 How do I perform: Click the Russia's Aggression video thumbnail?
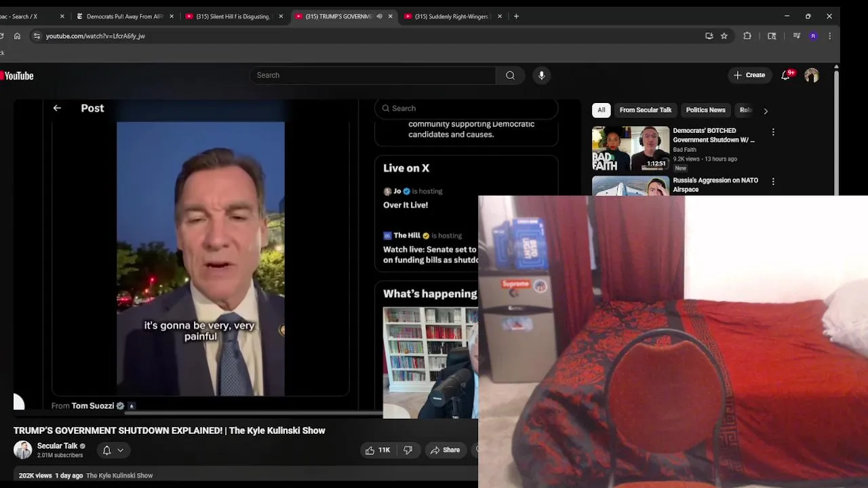(x=631, y=186)
